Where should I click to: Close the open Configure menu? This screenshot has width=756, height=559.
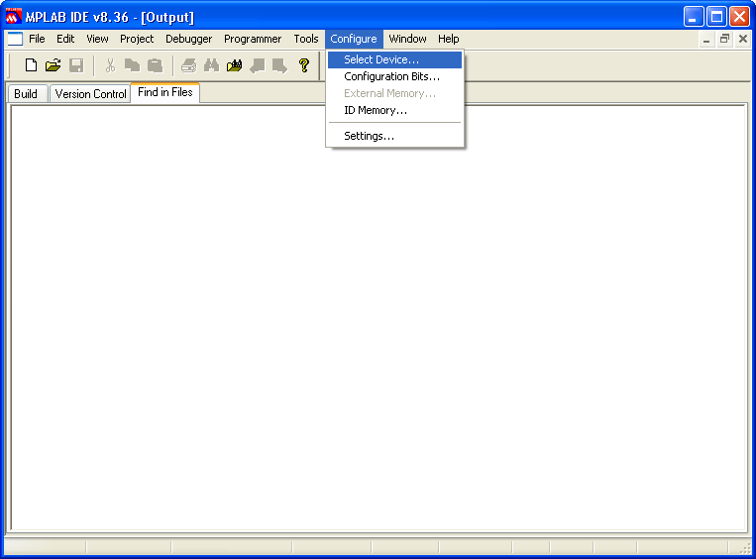(354, 39)
